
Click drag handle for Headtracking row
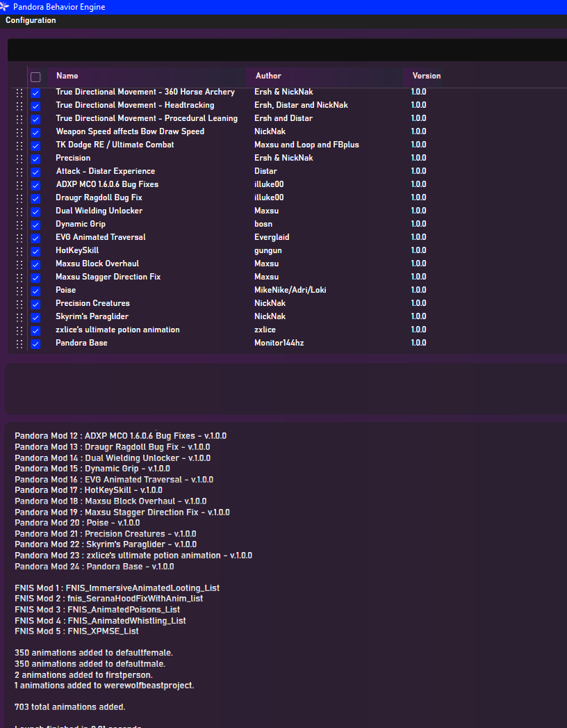(19, 106)
